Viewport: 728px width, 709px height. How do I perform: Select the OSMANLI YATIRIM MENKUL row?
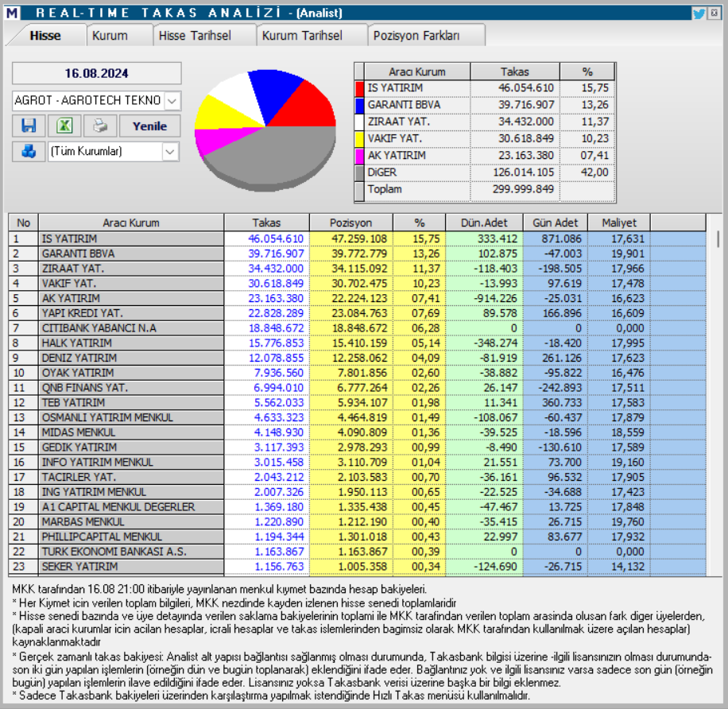pos(358,417)
